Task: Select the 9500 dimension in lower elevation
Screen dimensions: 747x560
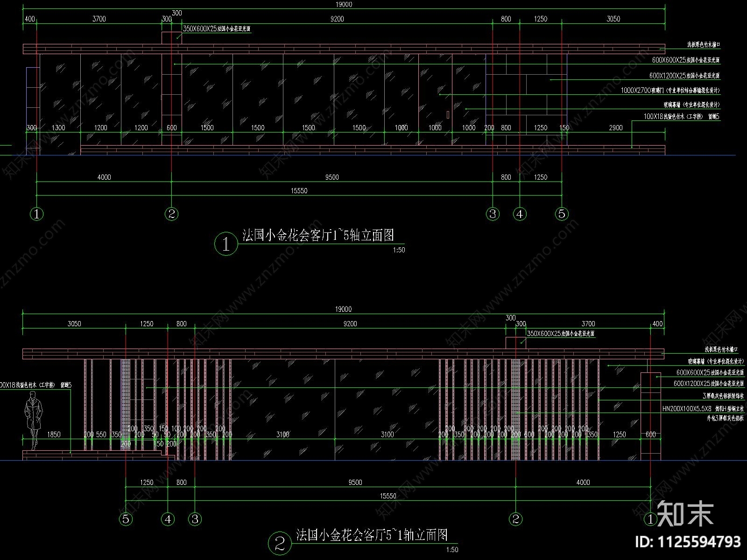Action: [355, 483]
